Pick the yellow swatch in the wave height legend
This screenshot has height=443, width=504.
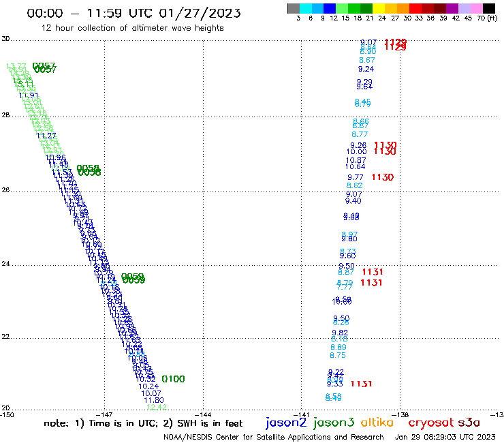[379, 8]
